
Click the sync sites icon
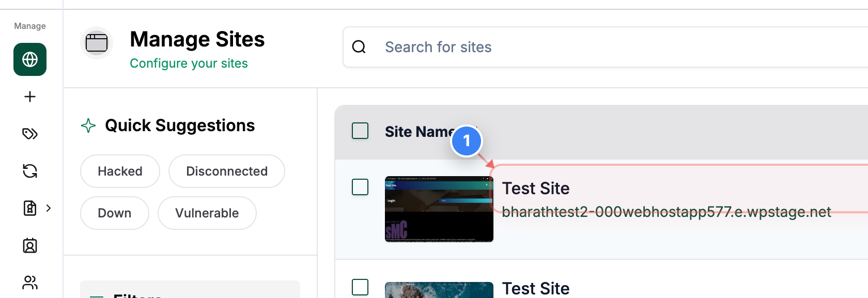[29, 171]
